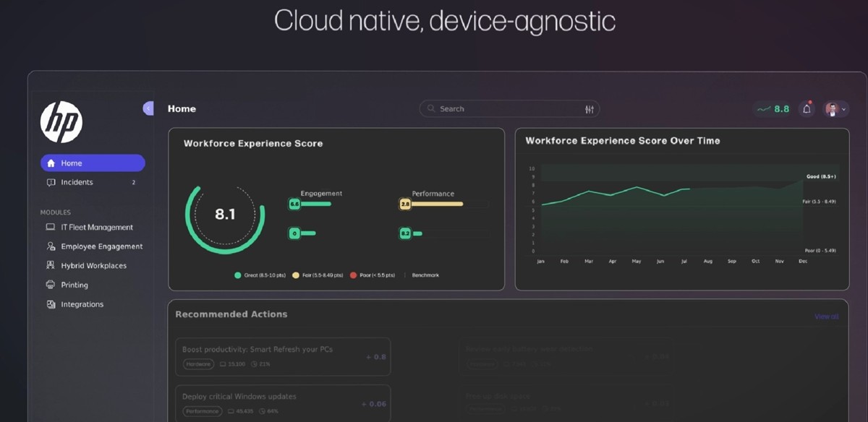The width and height of the screenshot is (868, 422).
Task: Click the 8.1 Workforce Experience gauge
Action: [225, 215]
